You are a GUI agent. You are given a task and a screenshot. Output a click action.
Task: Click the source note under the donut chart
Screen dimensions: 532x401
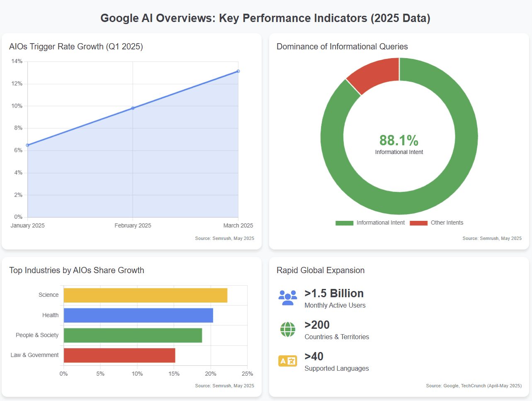tap(492, 239)
